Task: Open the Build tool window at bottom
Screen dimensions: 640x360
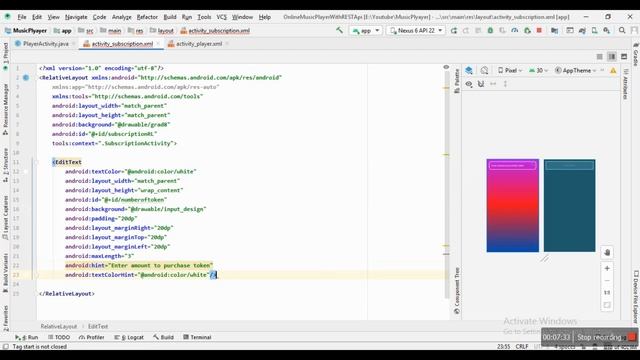Action: pyautogui.click(x=163, y=337)
